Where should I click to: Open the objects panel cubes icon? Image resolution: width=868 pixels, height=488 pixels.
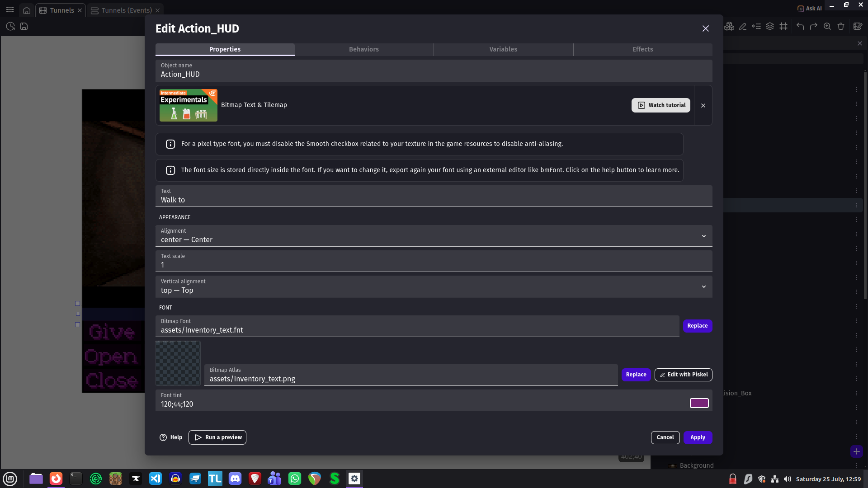pos(729,27)
